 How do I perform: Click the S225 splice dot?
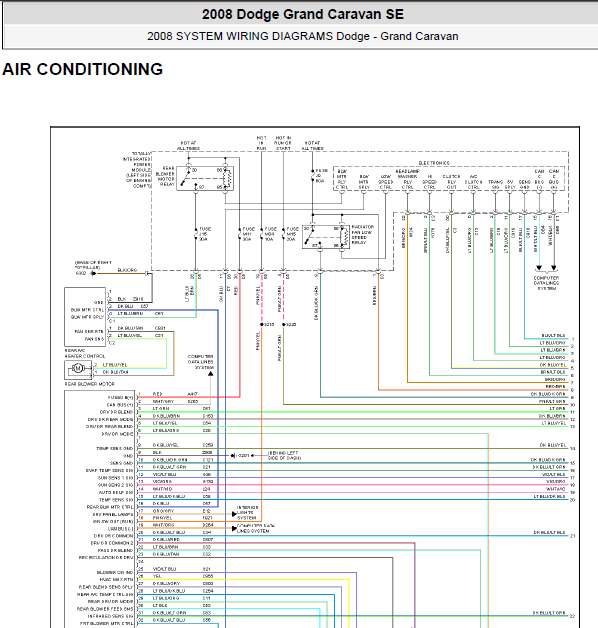point(284,324)
